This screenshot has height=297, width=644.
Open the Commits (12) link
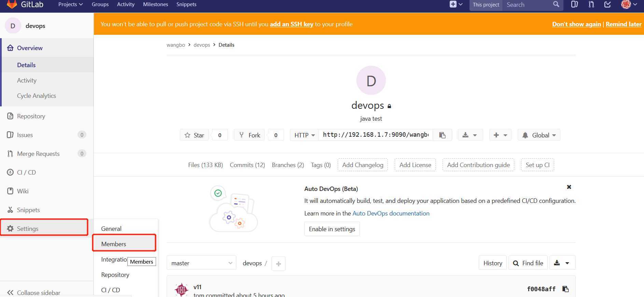coord(247,165)
